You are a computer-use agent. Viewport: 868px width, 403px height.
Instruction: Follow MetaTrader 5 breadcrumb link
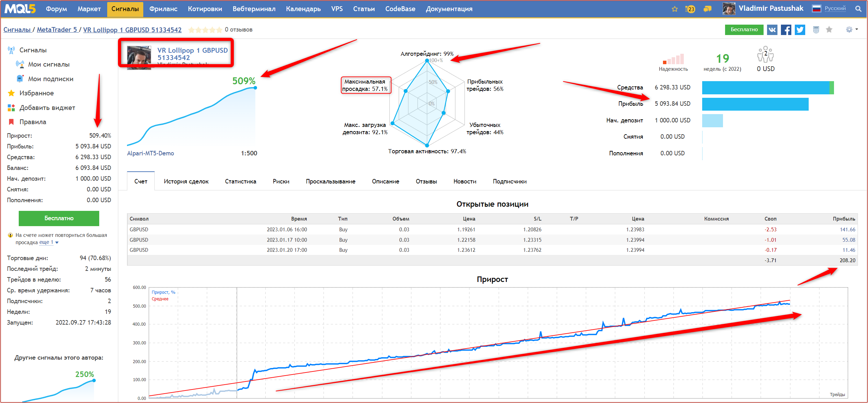click(x=57, y=30)
